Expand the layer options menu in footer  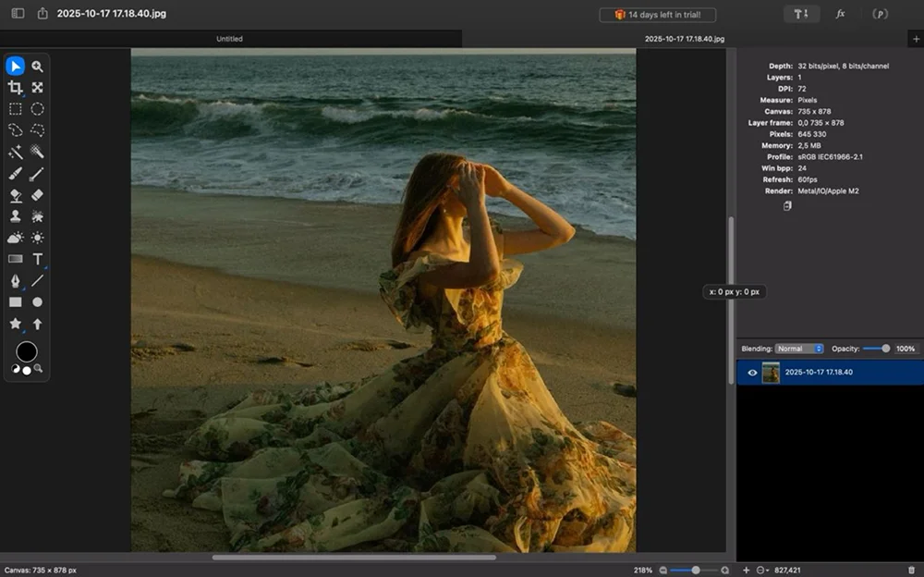point(762,571)
